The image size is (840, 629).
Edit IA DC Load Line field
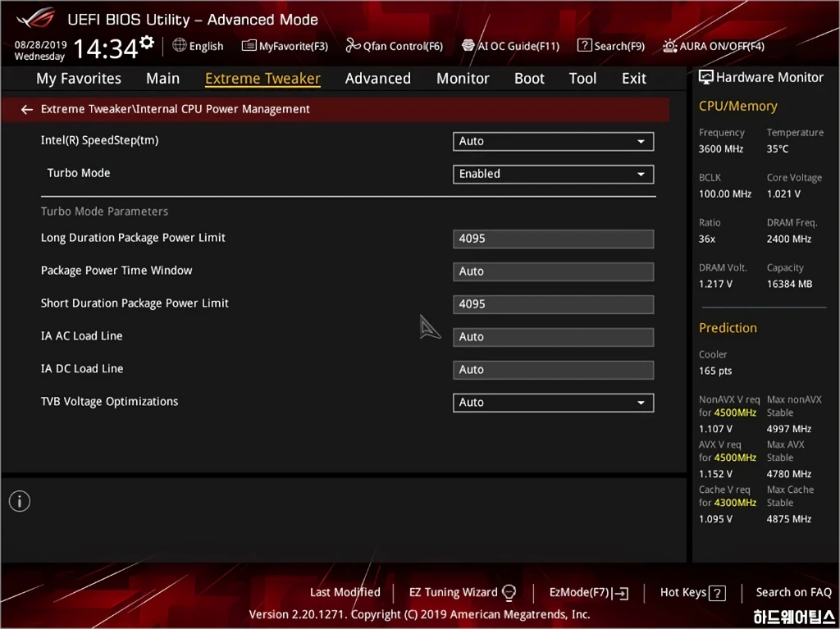pos(553,370)
